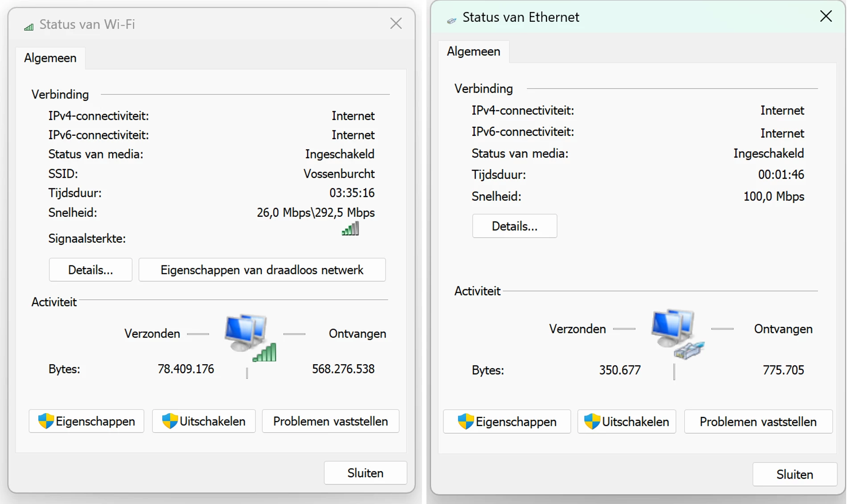Click the Wi-Fi signal strength bars icon
This screenshot has width=856, height=504.
click(350, 229)
